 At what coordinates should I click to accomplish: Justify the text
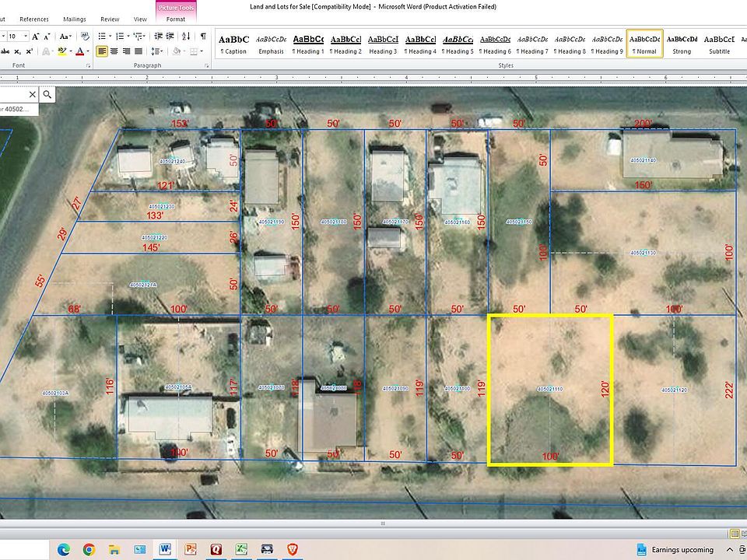pos(139,51)
